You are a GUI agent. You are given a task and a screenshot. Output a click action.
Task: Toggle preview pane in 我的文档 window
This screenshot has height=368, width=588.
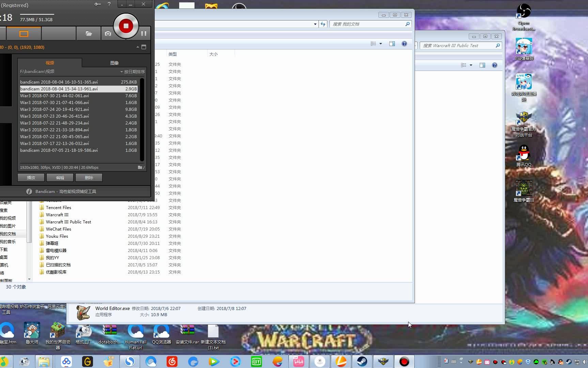pos(392,44)
